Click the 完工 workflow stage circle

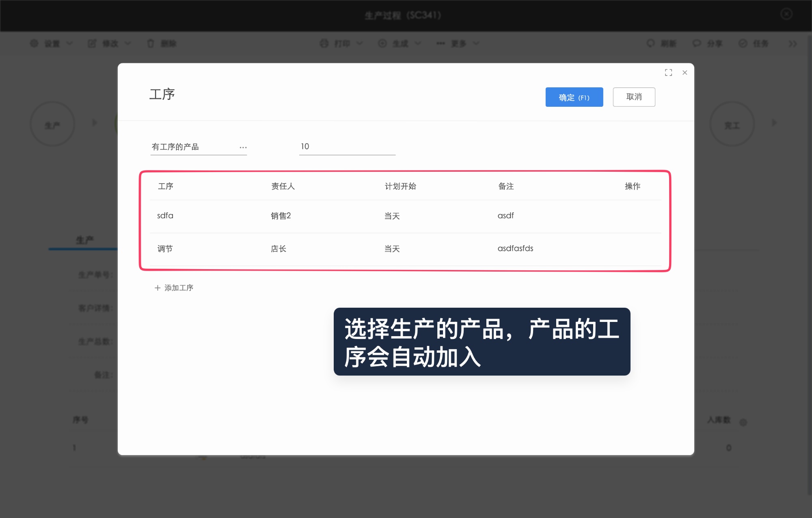click(732, 124)
